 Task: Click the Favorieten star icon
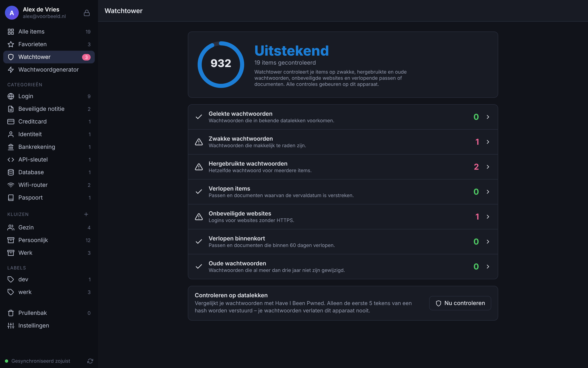click(11, 44)
